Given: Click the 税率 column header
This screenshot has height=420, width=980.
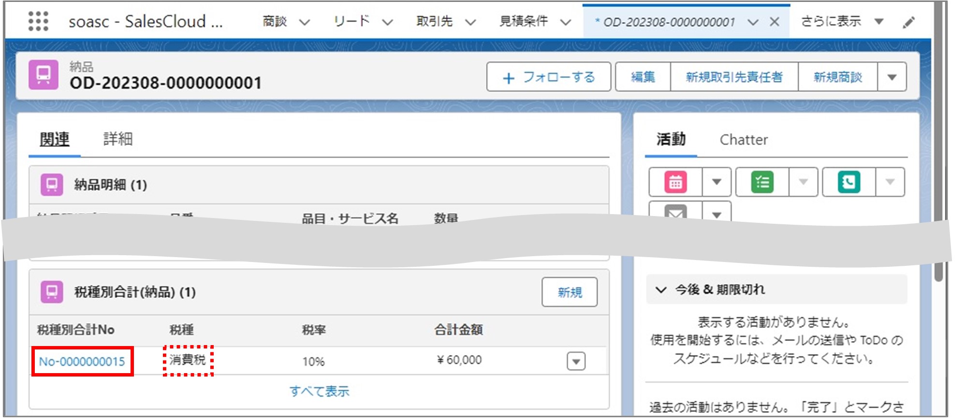Looking at the screenshot, I should point(314,330).
